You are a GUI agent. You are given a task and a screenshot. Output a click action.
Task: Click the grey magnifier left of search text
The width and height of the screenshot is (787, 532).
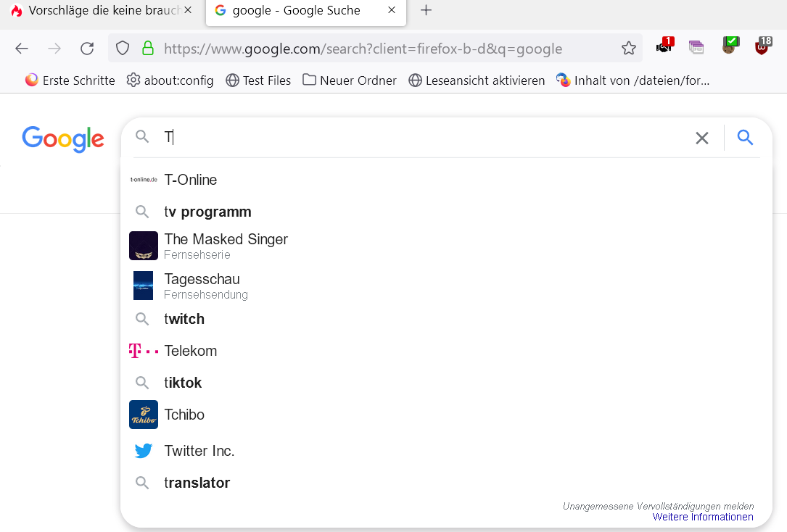(x=143, y=136)
